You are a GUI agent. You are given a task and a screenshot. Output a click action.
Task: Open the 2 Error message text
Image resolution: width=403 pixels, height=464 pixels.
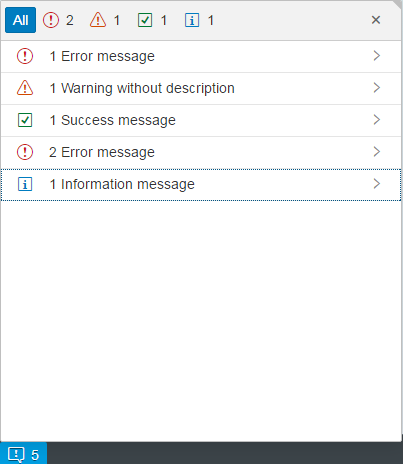[102, 152]
